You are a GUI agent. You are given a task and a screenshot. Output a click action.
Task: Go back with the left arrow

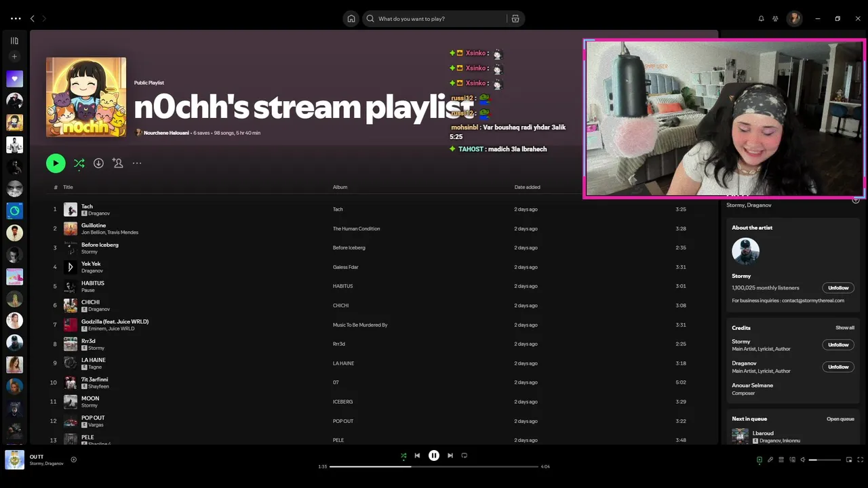click(x=32, y=19)
